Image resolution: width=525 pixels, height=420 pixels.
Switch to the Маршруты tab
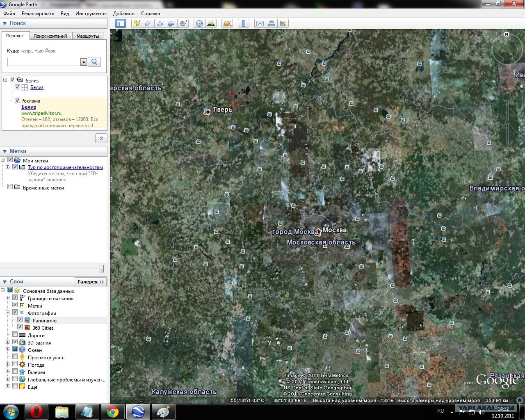[x=88, y=36]
